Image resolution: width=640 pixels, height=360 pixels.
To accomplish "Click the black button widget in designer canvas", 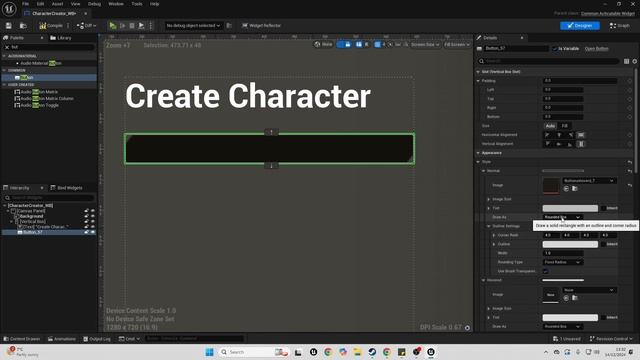I will point(269,149).
